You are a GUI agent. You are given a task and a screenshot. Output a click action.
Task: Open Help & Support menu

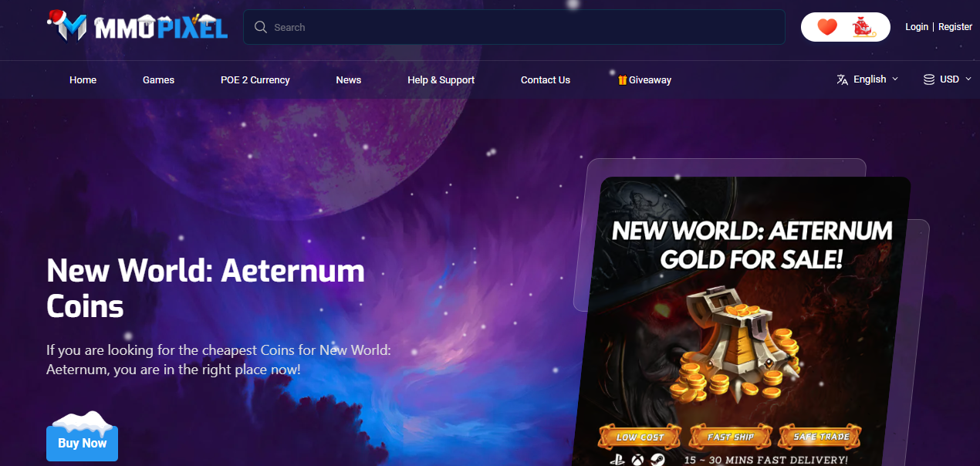[441, 80]
